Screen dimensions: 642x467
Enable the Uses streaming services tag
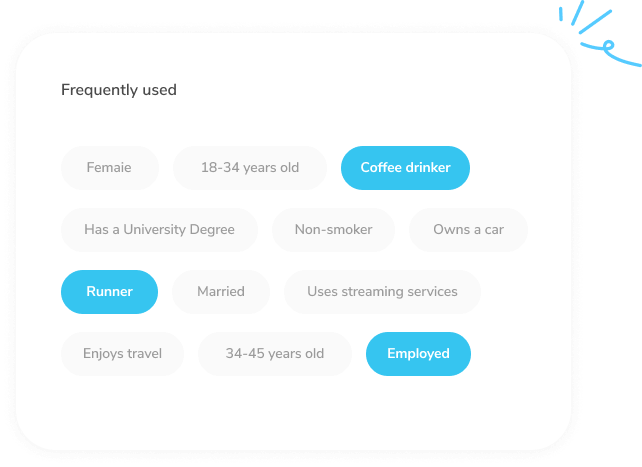(x=382, y=292)
